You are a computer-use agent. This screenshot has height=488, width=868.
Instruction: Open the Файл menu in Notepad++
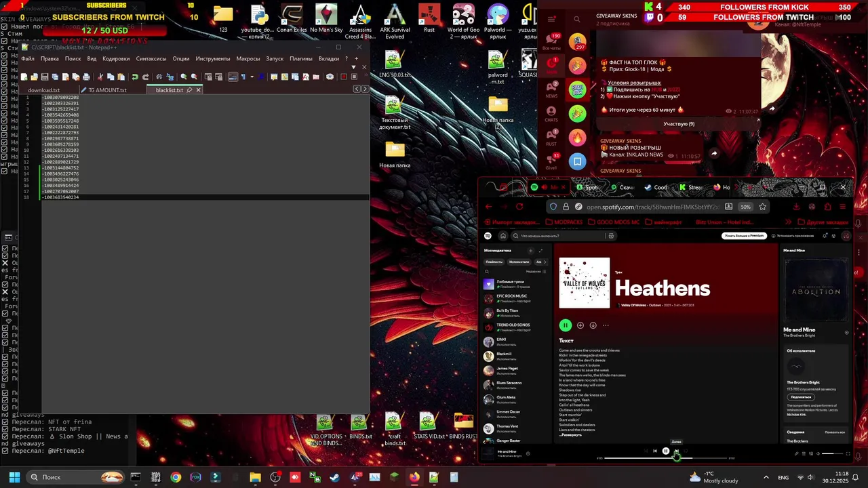click(x=28, y=59)
